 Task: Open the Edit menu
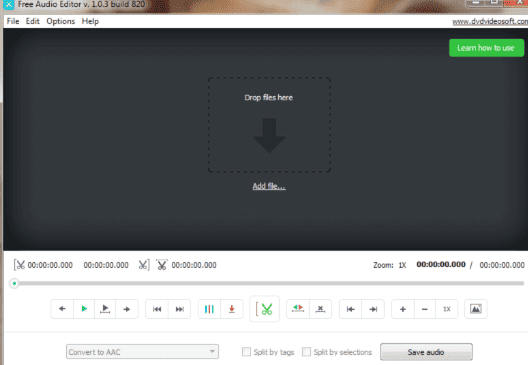click(x=33, y=21)
